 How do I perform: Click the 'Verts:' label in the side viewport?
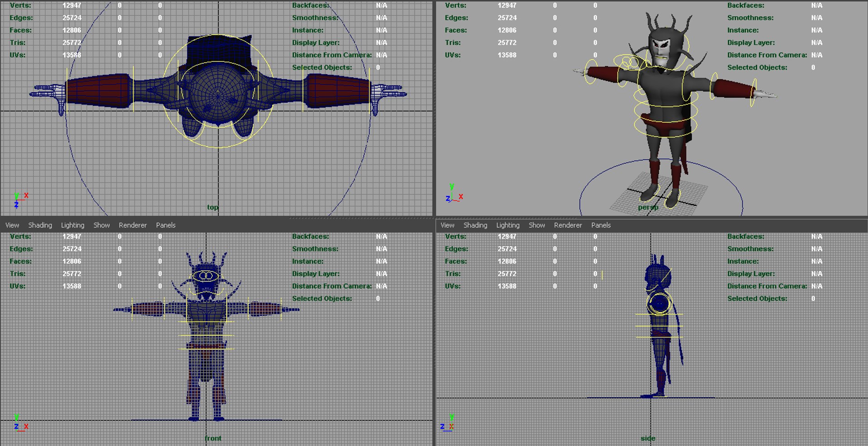(456, 237)
